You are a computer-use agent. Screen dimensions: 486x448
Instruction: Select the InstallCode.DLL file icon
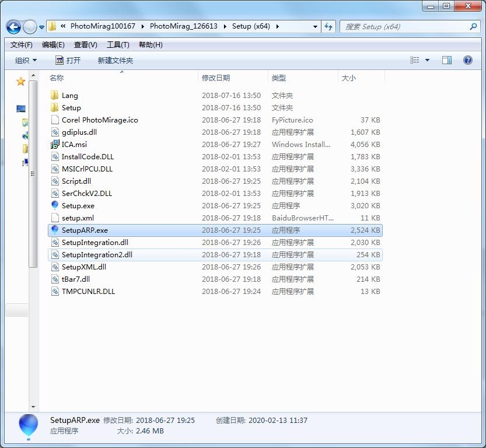click(55, 156)
